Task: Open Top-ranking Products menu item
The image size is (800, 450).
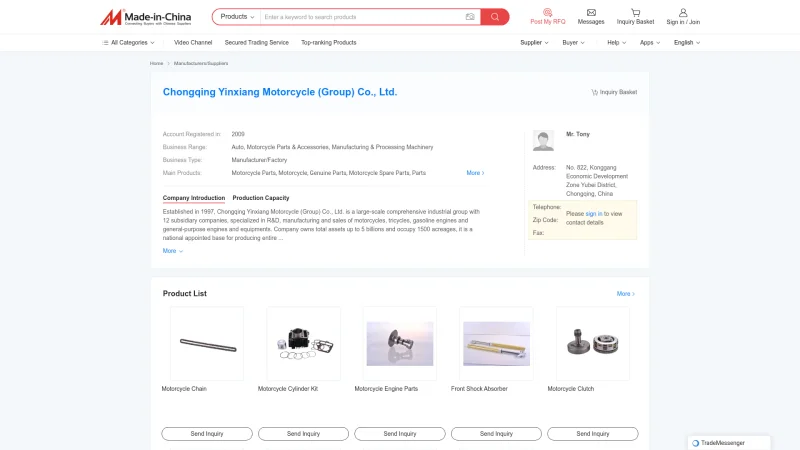Action: [x=329, y=43]
